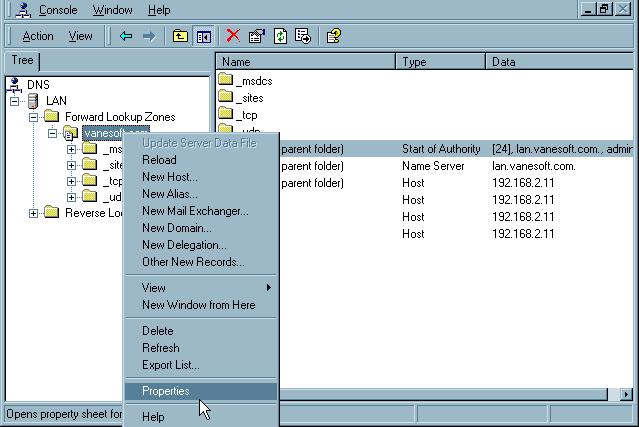639x427 pixels.
Task: Open the Properties toolbar icon
Action: (257, 36)
